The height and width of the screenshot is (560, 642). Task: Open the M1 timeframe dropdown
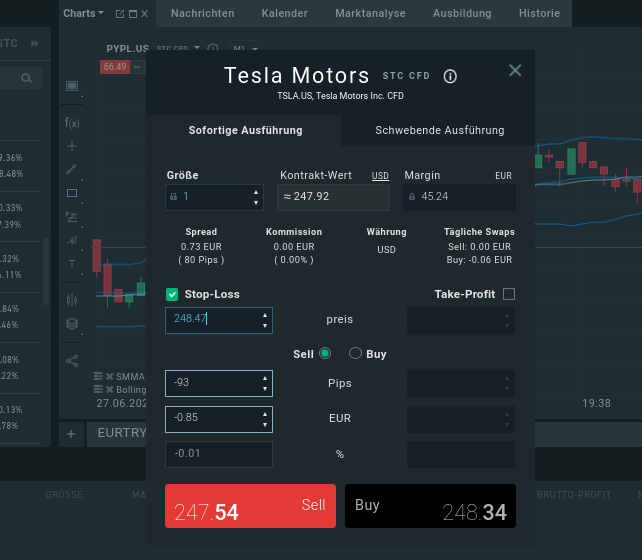click(x=245, y=48)
